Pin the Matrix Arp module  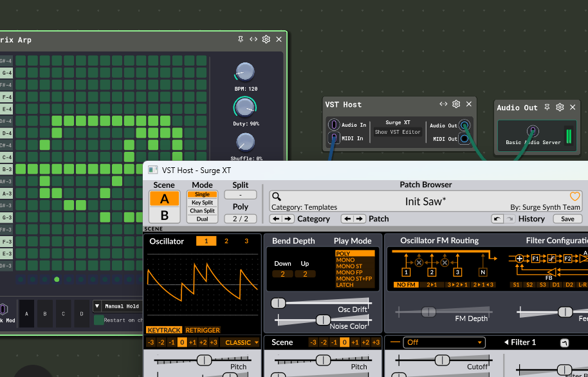pos(241,39)
